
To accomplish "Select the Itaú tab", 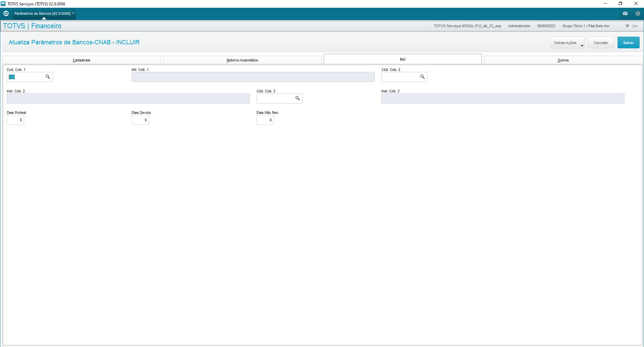I will coord(403,59).
